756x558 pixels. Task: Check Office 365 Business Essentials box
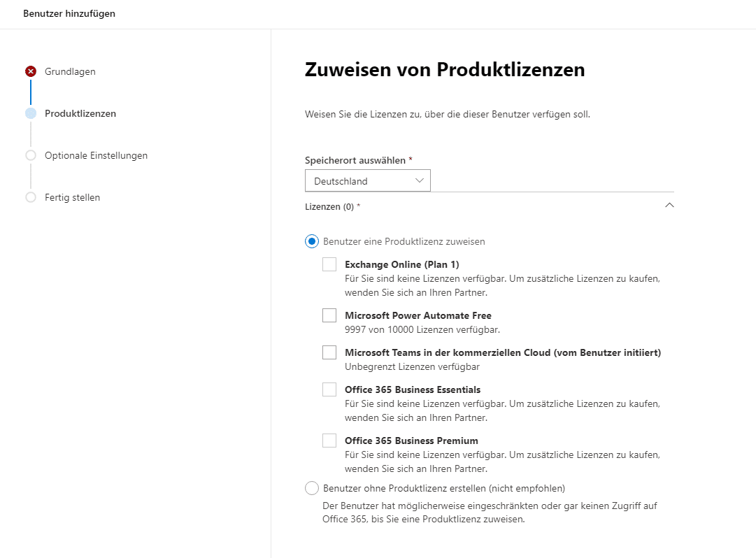coord(329,389)
